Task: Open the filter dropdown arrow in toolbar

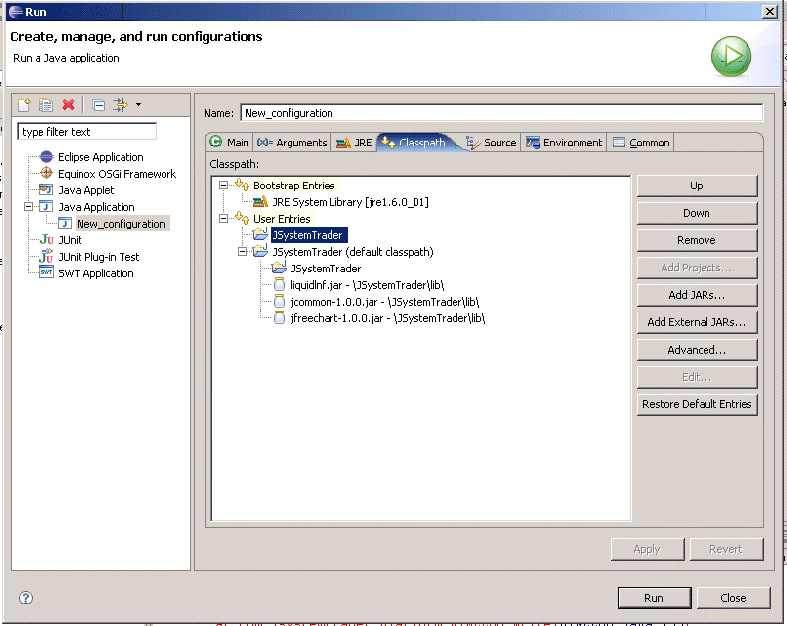Action: 139,105
